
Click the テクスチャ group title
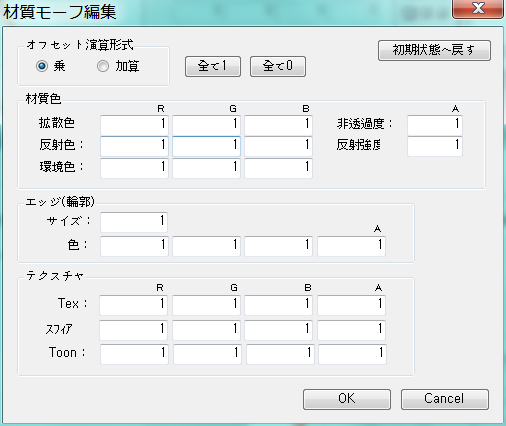[55, 276]
